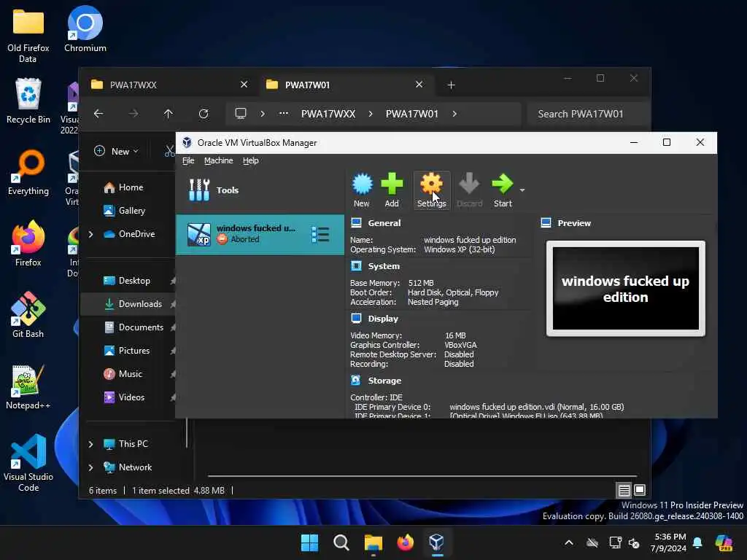Screen dimensions: 747x560
Task: Open Desktop in Explorer quick access
Action: coord(127,281)
